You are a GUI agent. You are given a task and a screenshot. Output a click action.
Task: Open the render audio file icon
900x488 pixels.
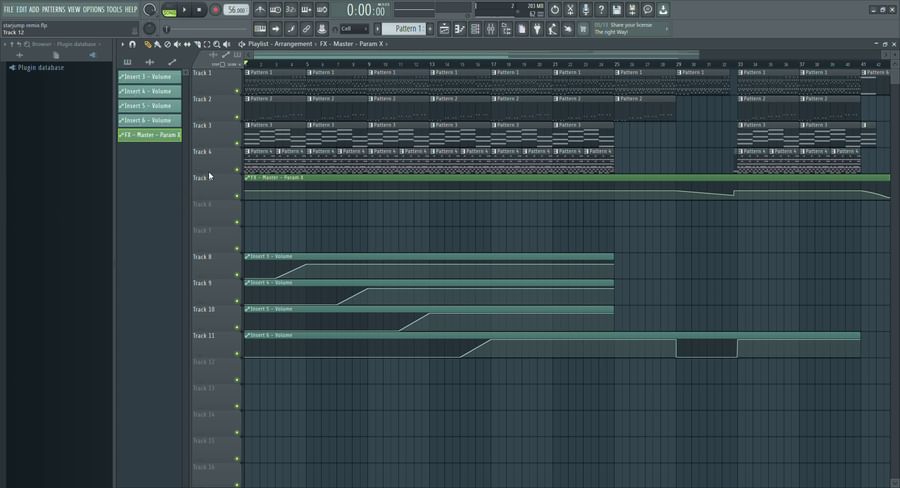(x=632, y=10)
